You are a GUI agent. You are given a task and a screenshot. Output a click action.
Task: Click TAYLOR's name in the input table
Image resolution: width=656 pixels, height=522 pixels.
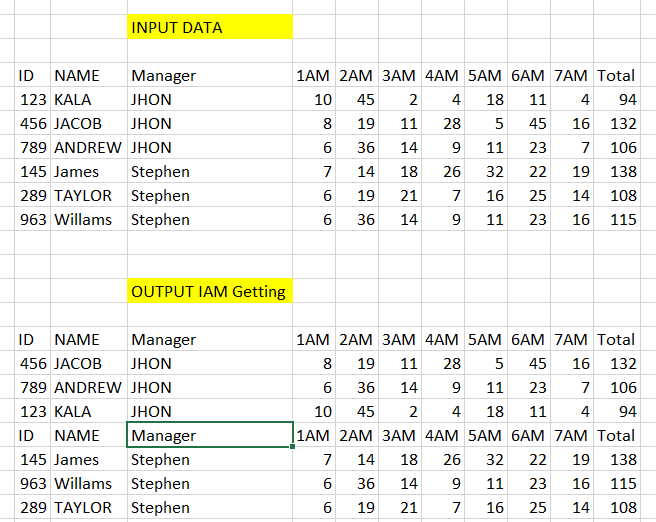click(89, 195)
